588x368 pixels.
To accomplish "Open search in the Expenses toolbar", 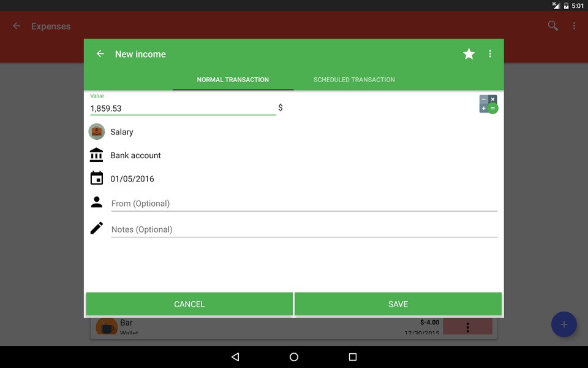I will (552, 26).
